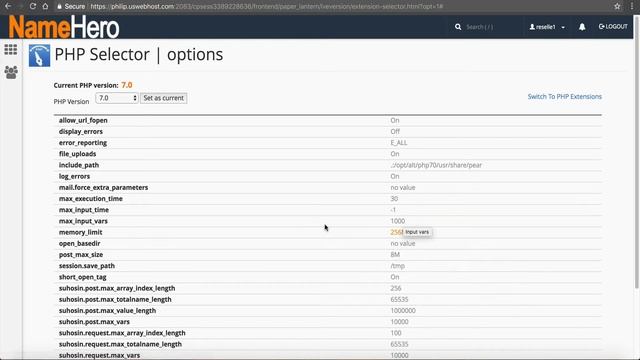Click the post_max_size option label

coord(81,255)
